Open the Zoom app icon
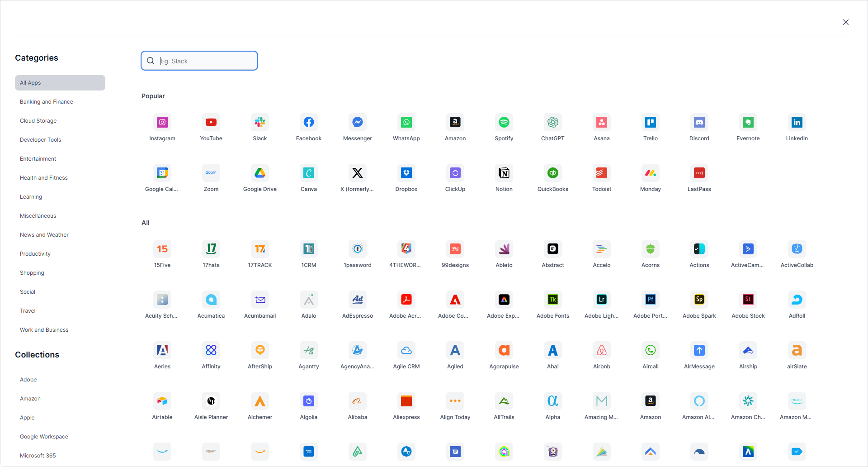 click(211, 173)
